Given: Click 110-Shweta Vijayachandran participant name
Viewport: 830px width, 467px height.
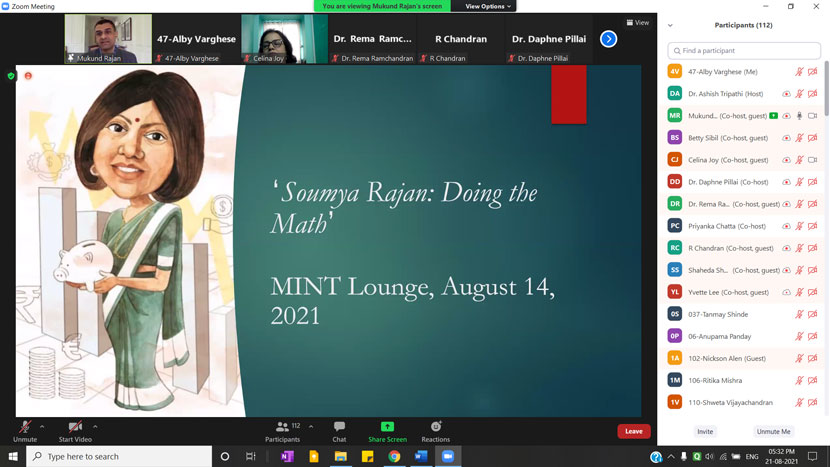Looking at the screenshot, I should tap(730, 402).
